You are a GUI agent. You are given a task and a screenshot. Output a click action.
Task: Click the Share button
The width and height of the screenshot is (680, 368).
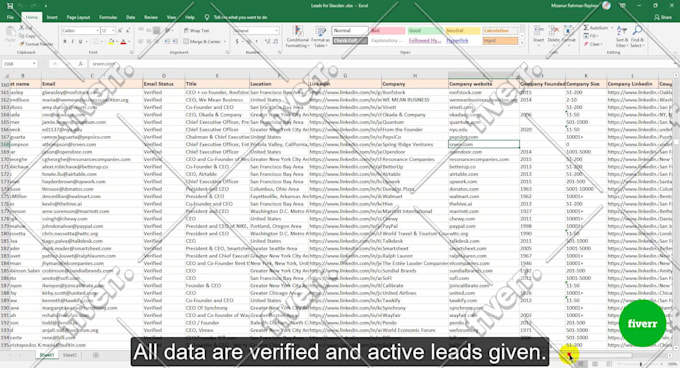point(663,17)
